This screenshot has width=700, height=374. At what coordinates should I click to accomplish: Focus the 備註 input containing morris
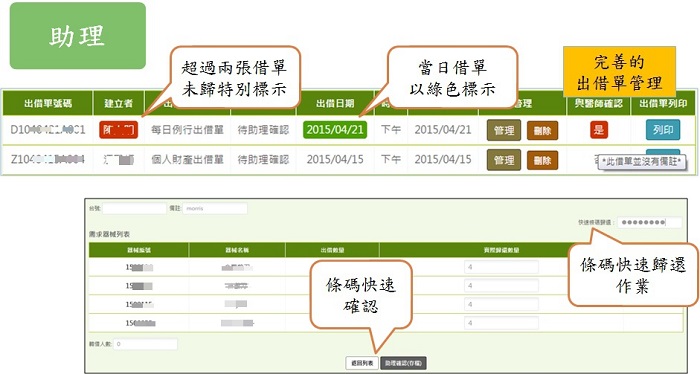click(215, 208)
